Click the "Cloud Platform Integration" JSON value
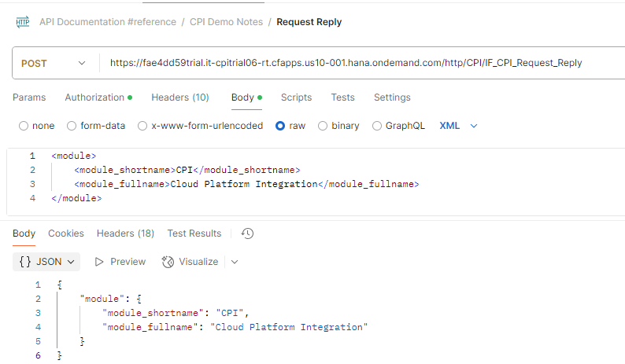This screenshot has height=364, width=625. coord(289,327)
